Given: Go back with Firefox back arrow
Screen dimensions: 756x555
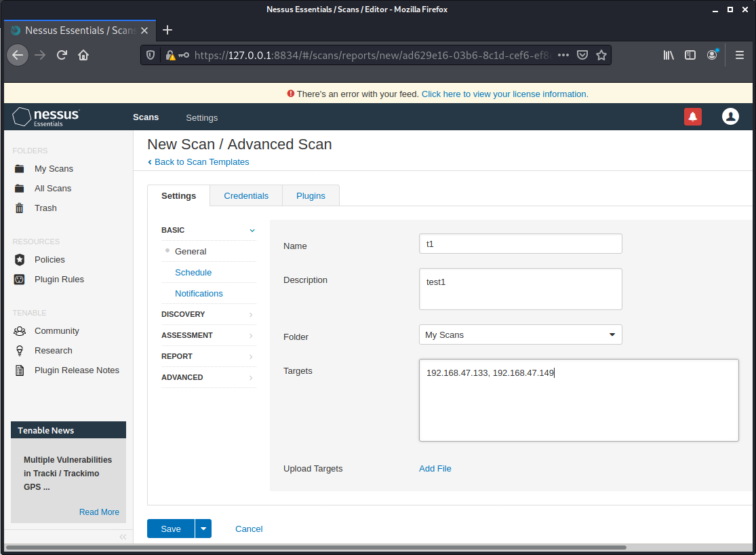Looking at the screenshot, I should pyautogui.click(x=18, y=55).
